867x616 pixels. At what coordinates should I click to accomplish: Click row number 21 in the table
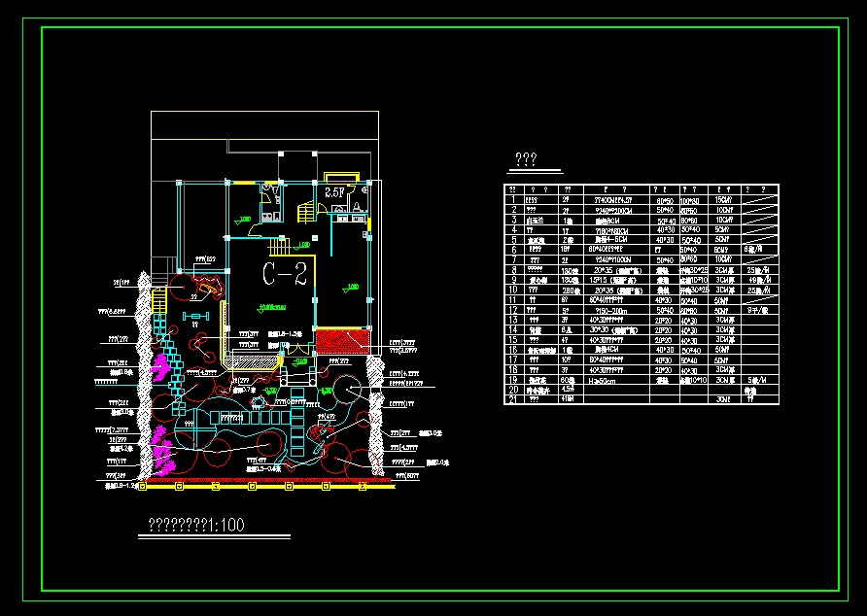[513, 399]
